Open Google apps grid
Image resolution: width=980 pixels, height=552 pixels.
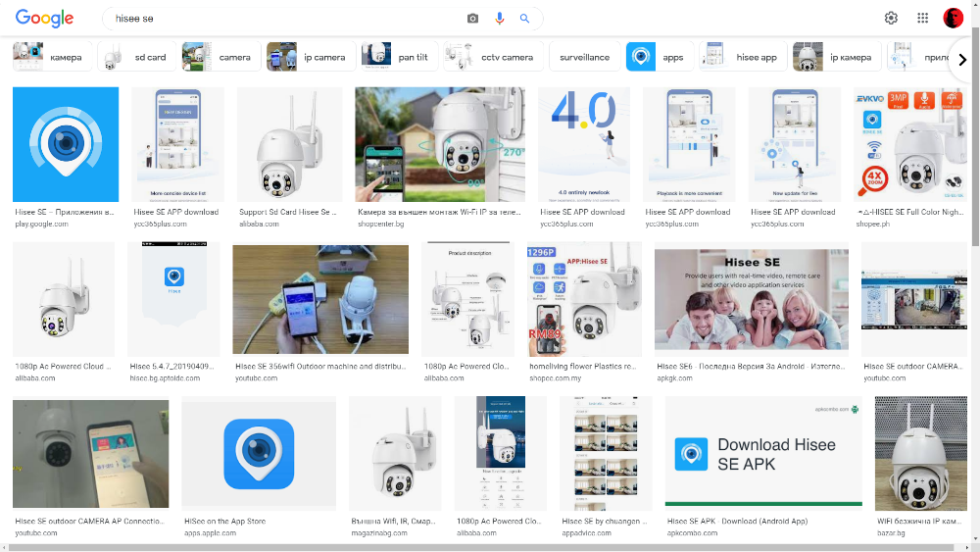click(922, 18)
